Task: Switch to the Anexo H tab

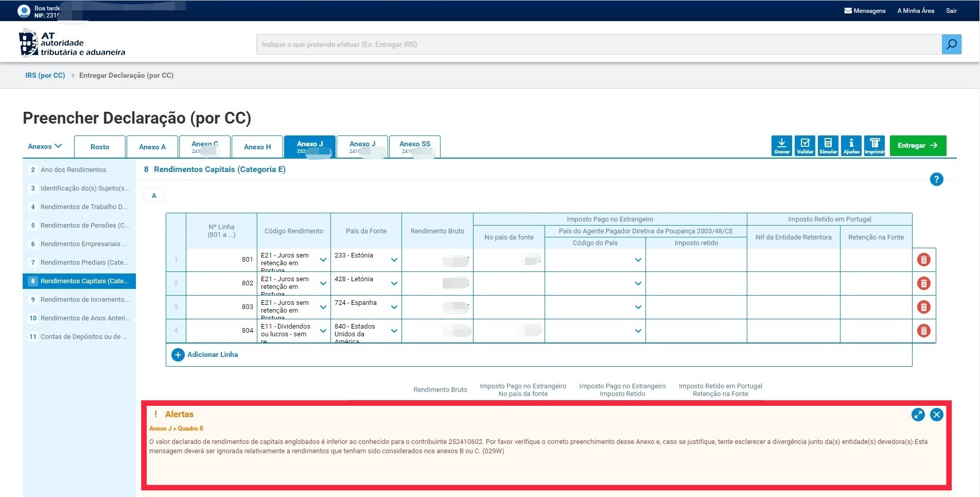Action: tap(257, 147)
